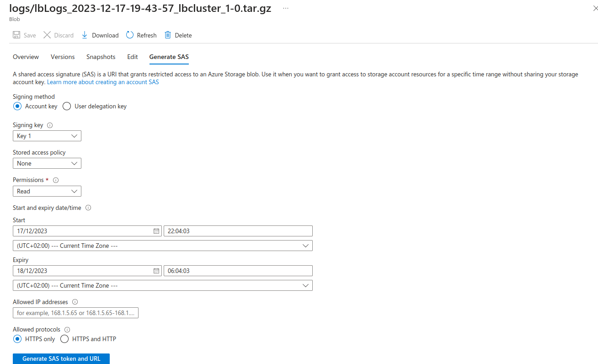Open the Signing key dropdown showing Key 1
The width and height of the screenshot is (598, 364).
tap(47, 136)
